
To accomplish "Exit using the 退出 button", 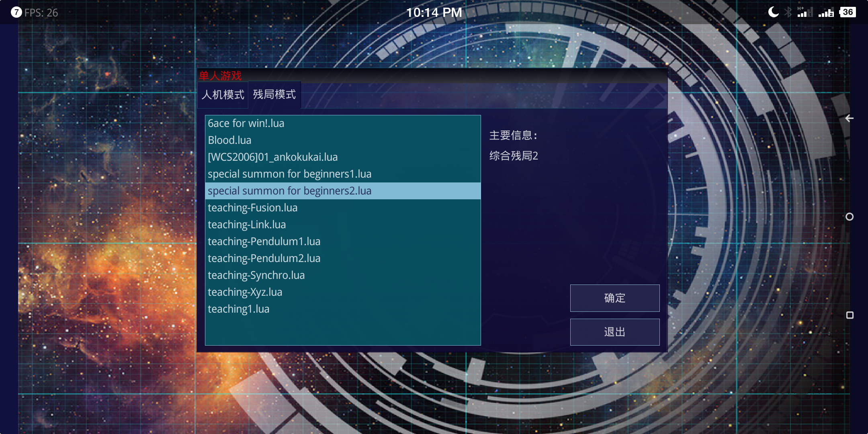I will click(x=615, y=332).
